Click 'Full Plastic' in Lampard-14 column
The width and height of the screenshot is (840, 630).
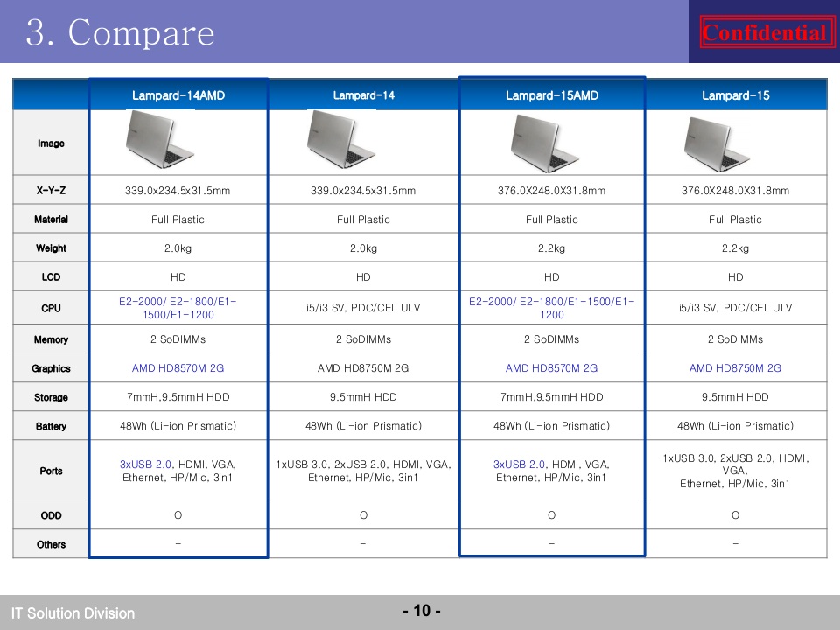(363, 219)
